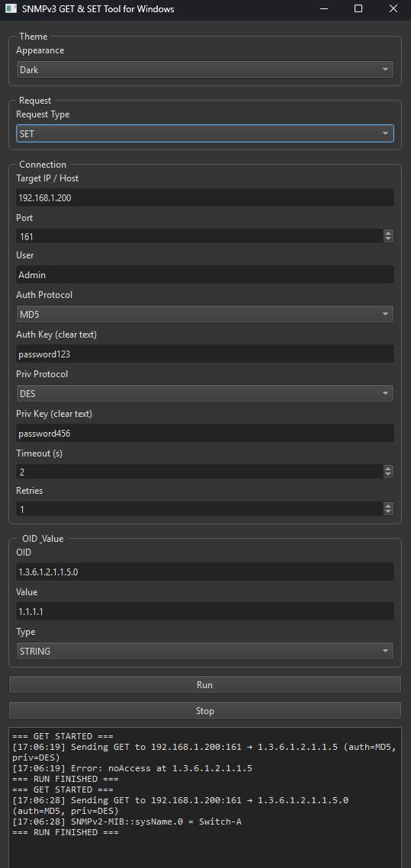The width and height of the screenshot is (411, 868).
Task: Click the last RUN FINISHED log line
Action: [66, 832]
